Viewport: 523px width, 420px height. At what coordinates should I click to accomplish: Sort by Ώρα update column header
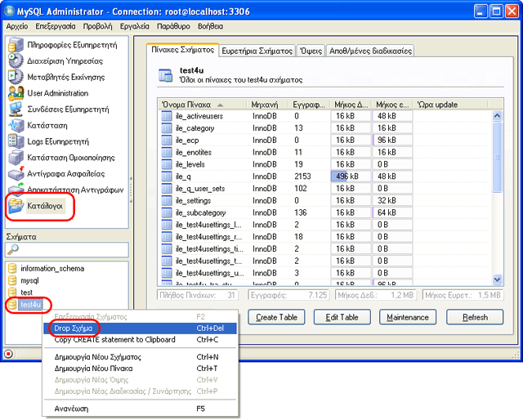tap(450, 105)
